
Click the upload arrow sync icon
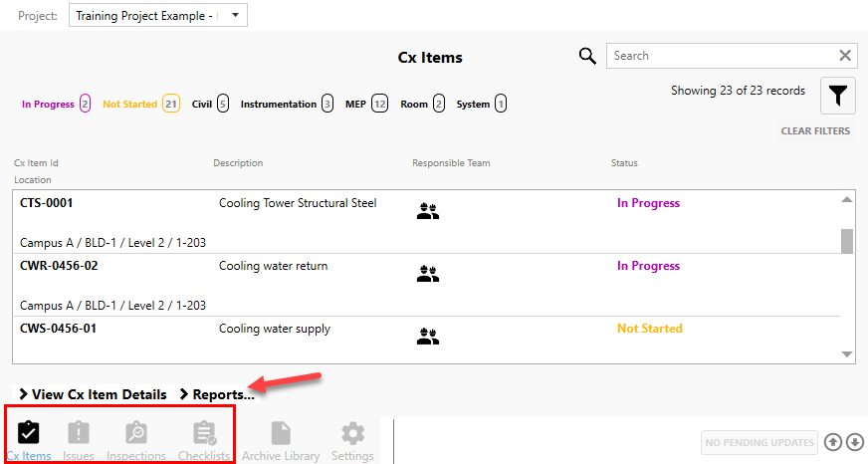point(833,442)
